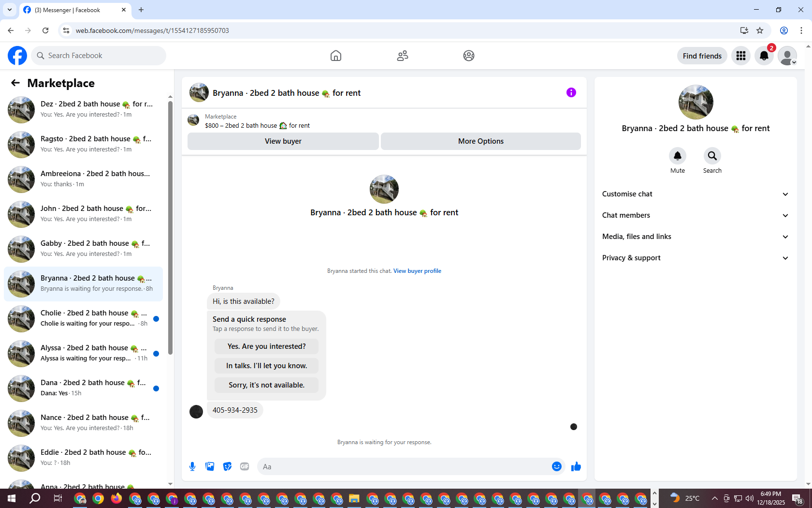
Task: Go to Home feed icon
Action: click(x=336, y=56)
